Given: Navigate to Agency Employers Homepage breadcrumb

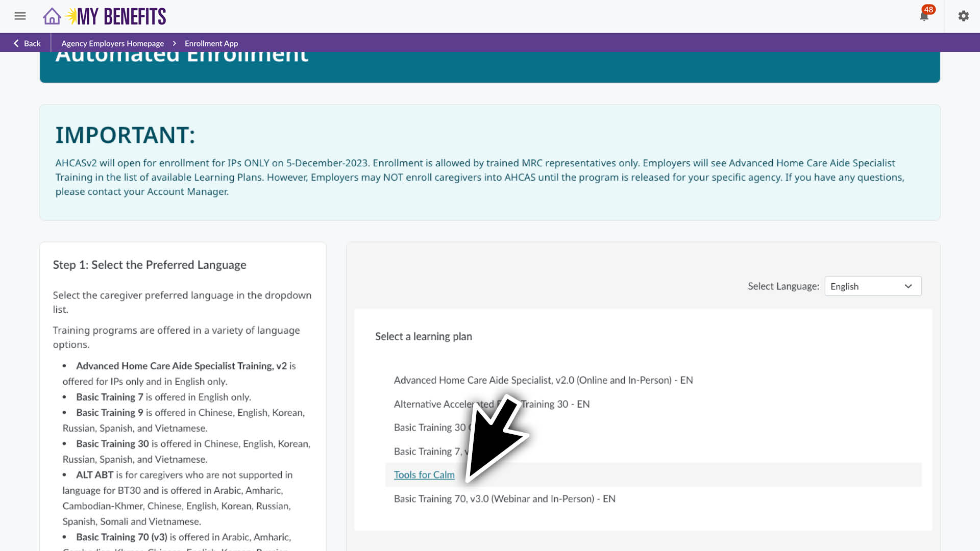Looking at the screenshot, I should pyautogui.click(x=112, y=43).
